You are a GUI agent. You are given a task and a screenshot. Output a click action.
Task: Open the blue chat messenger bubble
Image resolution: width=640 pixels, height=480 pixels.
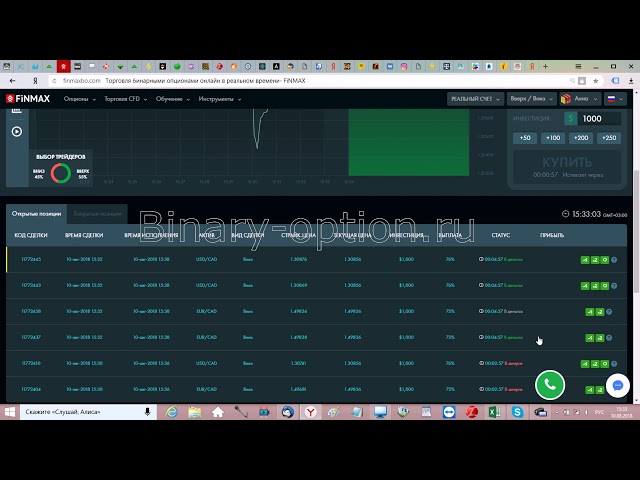pyautogui.click(x=617, y=385)
